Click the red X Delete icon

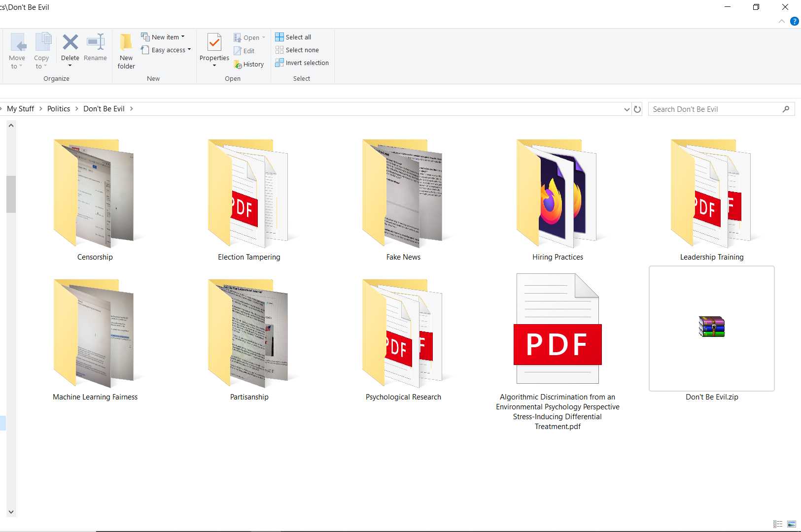(70, 42)
